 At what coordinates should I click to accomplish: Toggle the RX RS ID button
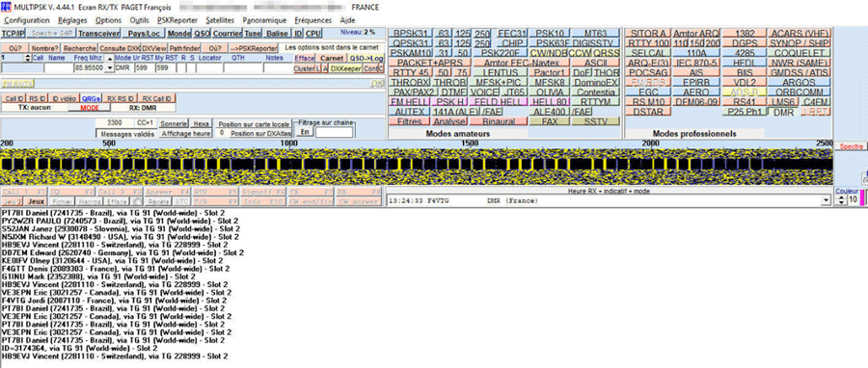[120, 98]
